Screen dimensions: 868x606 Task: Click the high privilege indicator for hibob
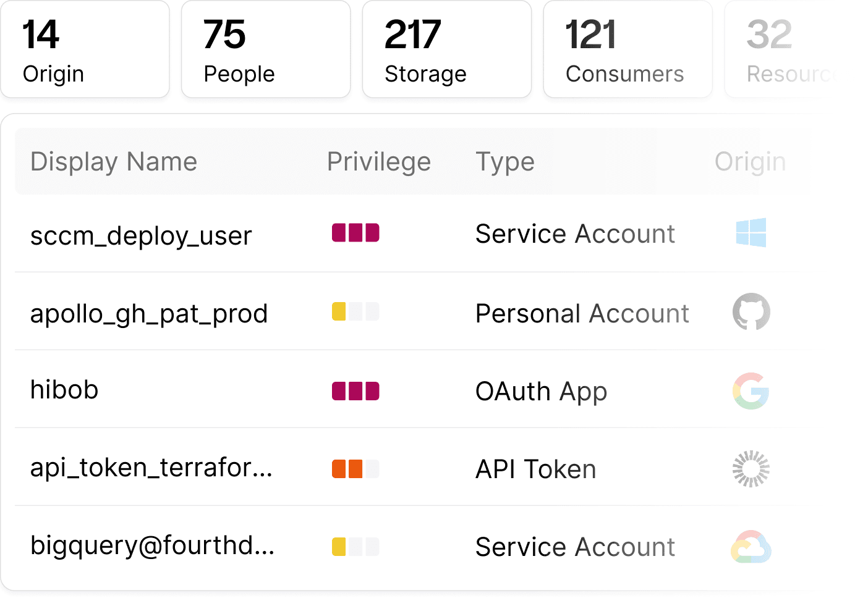355,391
